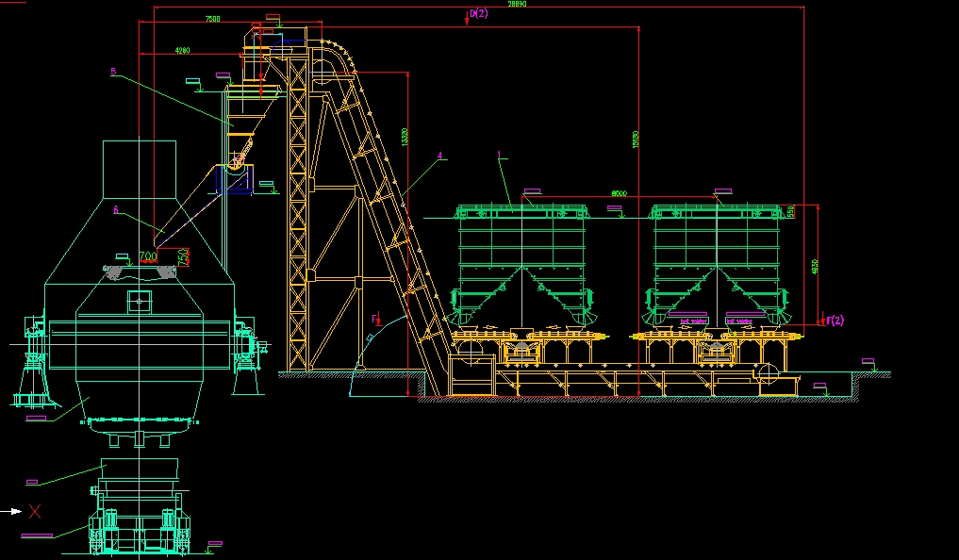Select the D(2) section marker
959x560 pixels.
tap(479, 13)
